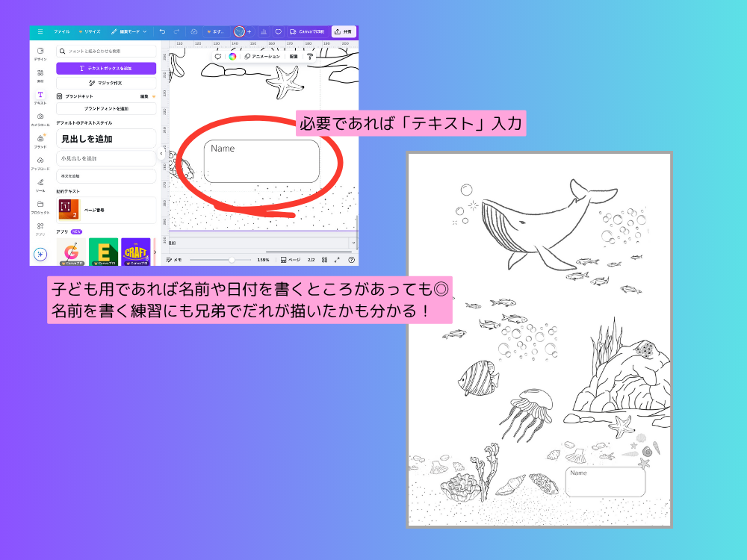Select the テキスト sidebar tab
The height and width of the screenshot is (560, 747).
pos(40,98)
